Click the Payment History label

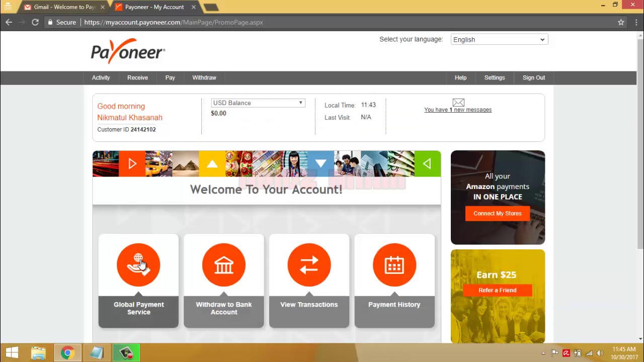click(394, 305)
